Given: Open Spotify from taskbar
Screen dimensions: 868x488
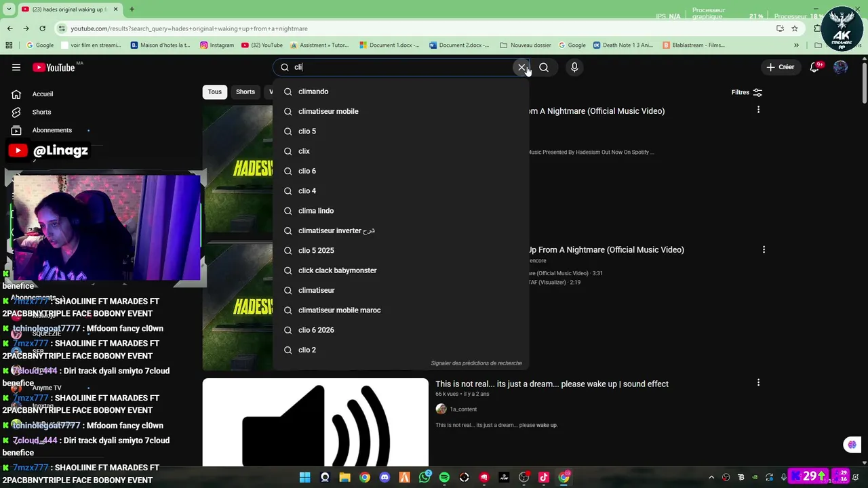Looking at the screenshot, I should coord(444,477).
